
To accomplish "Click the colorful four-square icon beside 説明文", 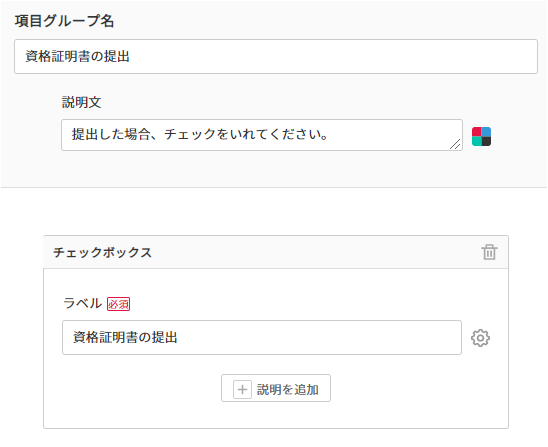I will (481, 136).
